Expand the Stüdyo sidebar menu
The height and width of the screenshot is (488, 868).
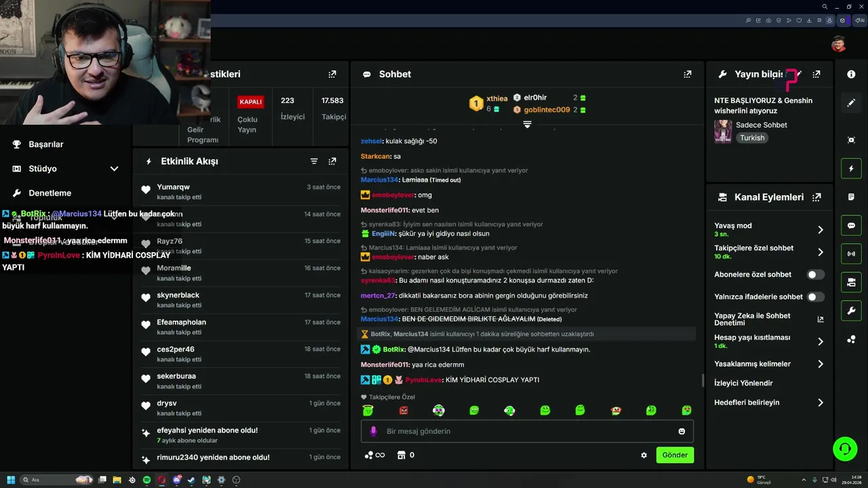point(114,169)
